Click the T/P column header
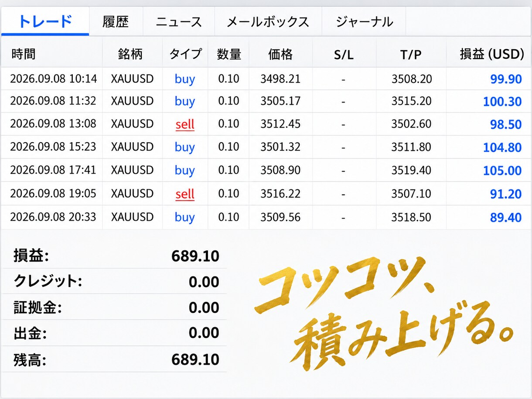This screenshot has width=532, height=399. (411, 55)
